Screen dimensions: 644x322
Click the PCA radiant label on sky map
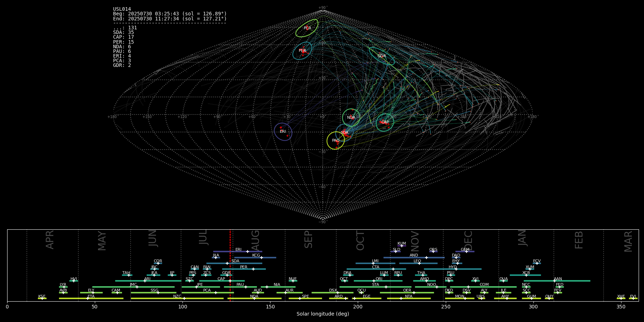coord(307,28)
